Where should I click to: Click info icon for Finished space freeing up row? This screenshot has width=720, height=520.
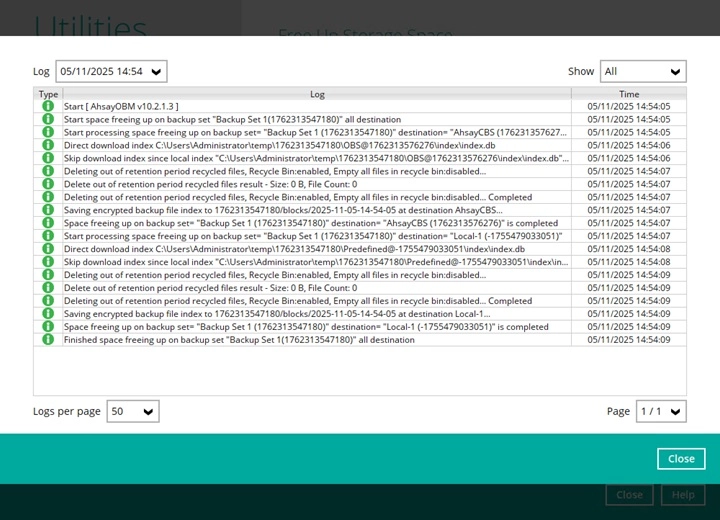click(x=47, y=340)
